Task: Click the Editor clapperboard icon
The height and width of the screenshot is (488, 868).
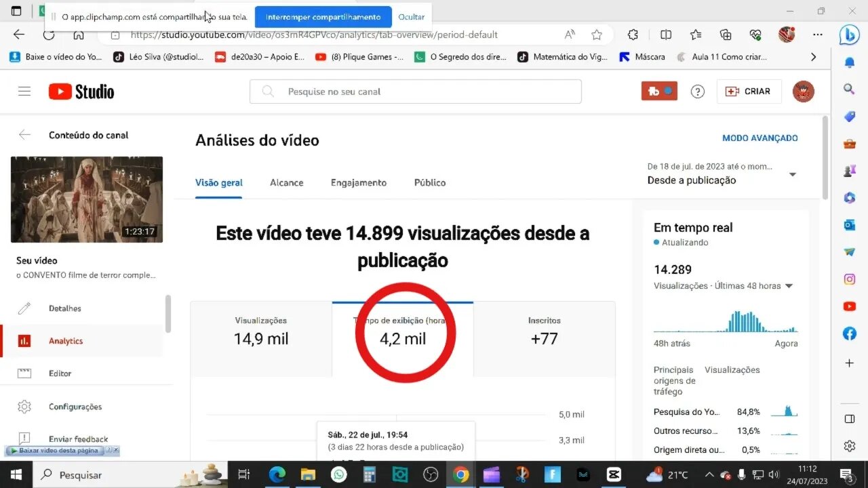Action: (x=24, y=373)
